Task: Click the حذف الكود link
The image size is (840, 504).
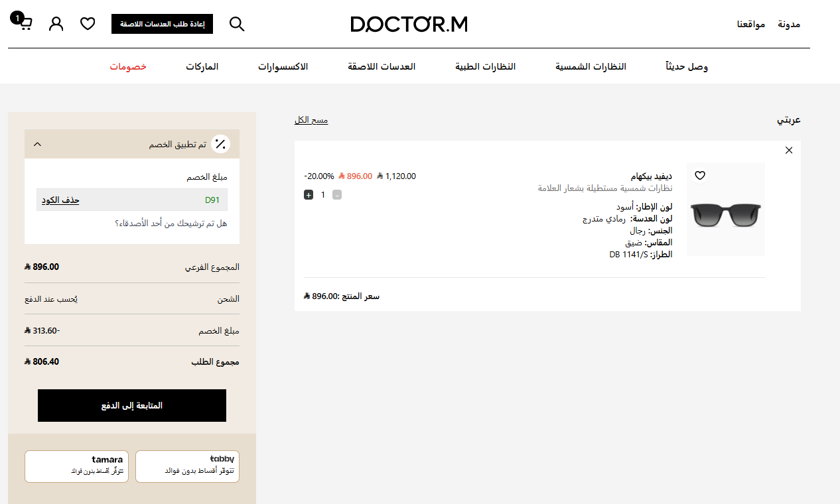Action: (x=59, y=200)
